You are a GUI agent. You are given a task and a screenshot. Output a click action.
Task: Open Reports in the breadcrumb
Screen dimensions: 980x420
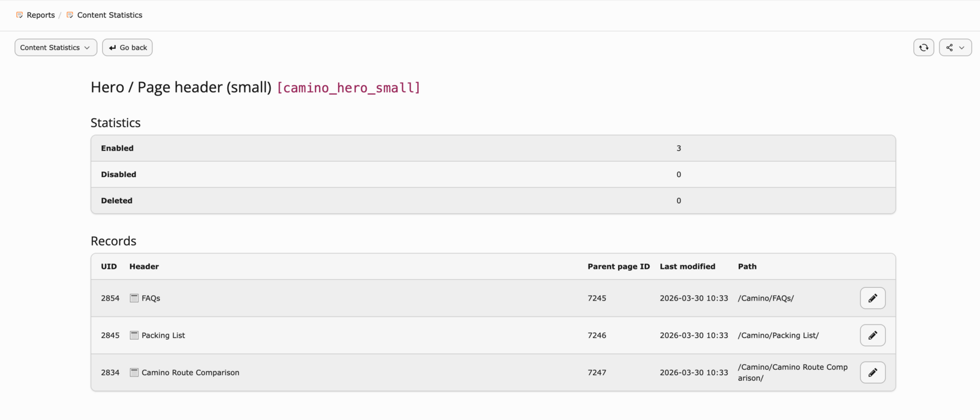(x=40, y=15)
